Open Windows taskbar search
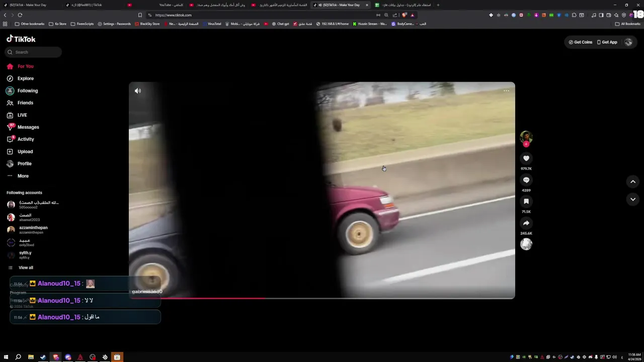Viewport: 644px width, 362px height. (18, 357)
